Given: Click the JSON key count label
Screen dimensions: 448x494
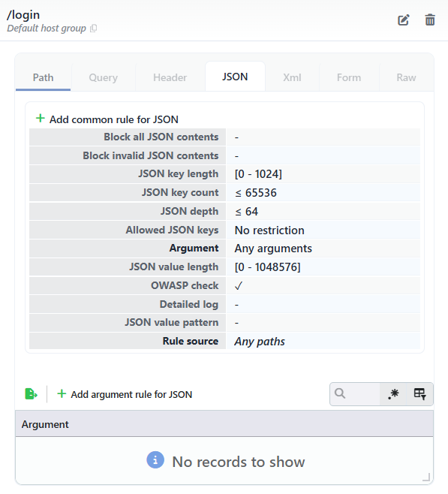Looking at the screenshot, I should pos(180,192).
